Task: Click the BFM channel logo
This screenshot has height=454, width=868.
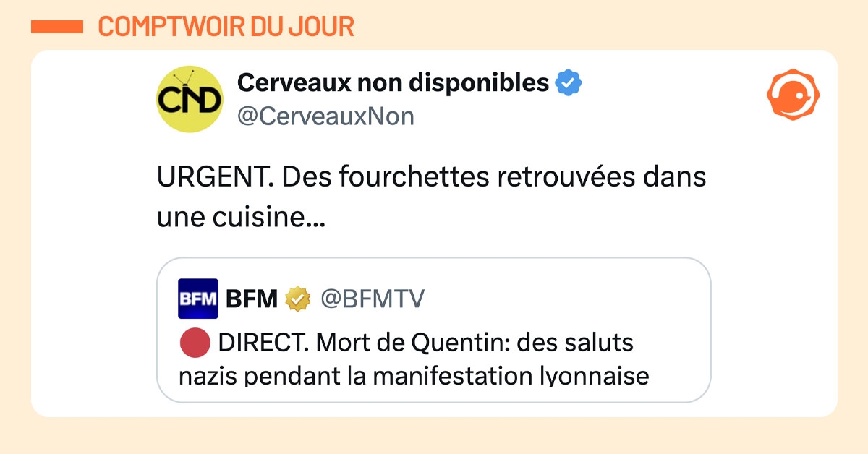Action: [x=197, y=299]
